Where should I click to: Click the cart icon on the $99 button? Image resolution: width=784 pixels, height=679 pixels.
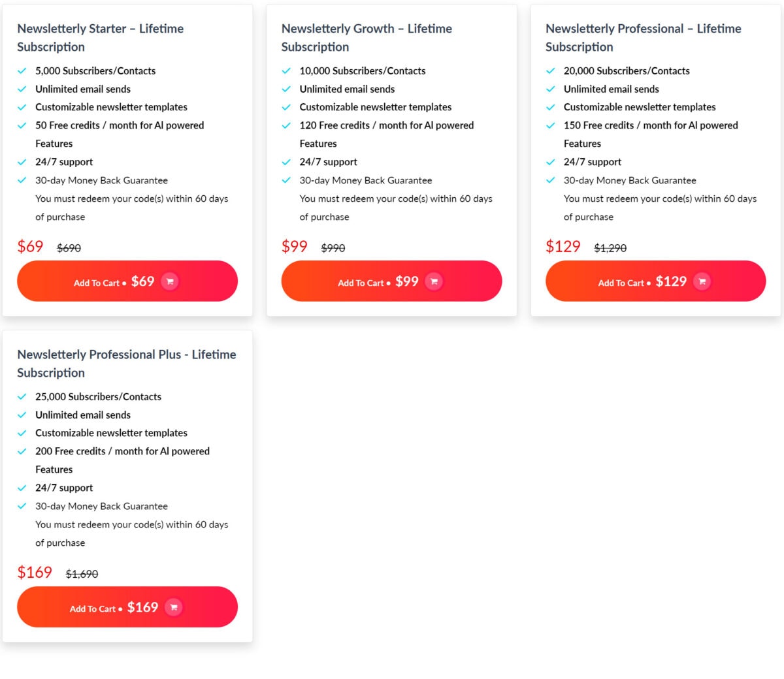pos(434,281)
